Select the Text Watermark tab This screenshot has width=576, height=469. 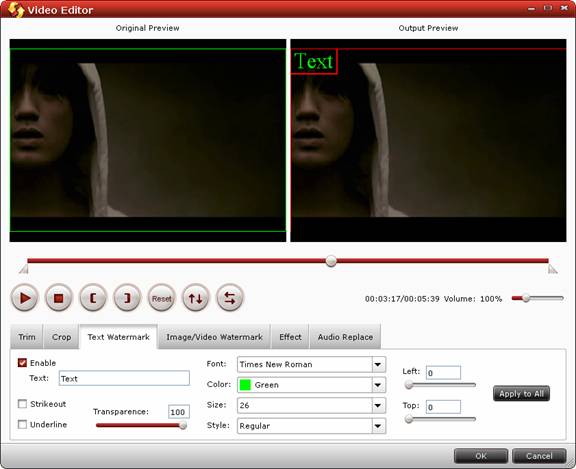[x=118, y=337]
